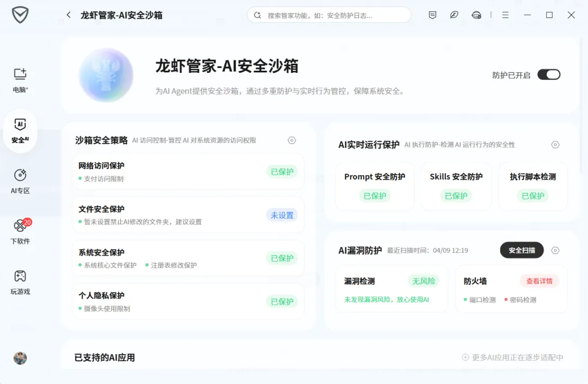This screenshot has height=384, width=588.
Task: Click 系统核心文件保护 item
Action: click(x=110, y=265)
